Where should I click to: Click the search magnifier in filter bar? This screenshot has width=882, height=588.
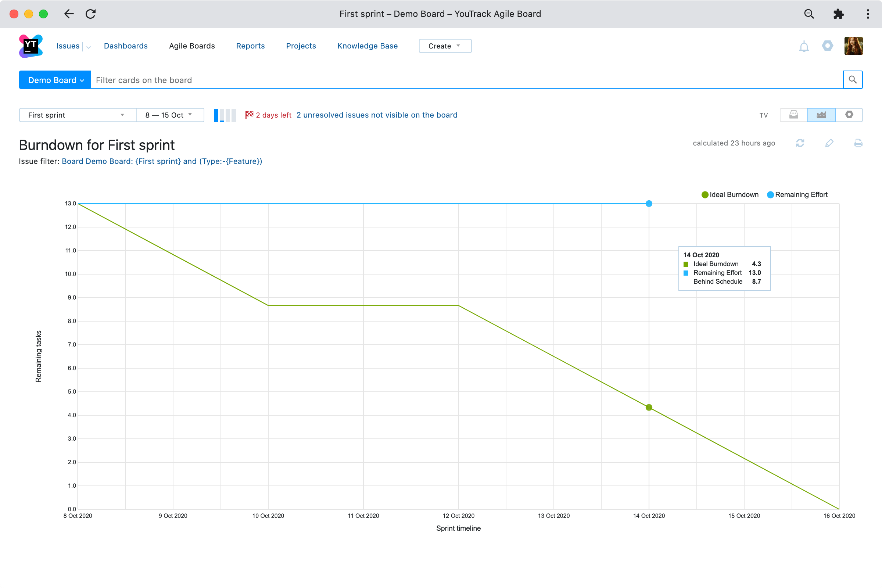coord(852,80)
